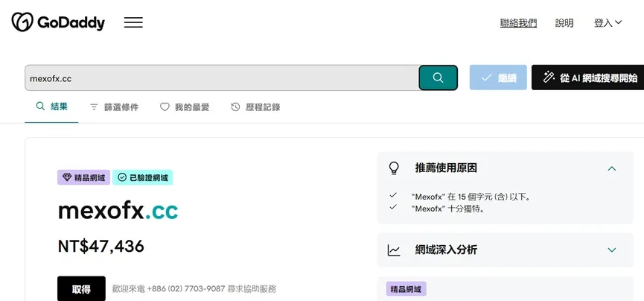Click the magnifier icon in 結果 tab
The image size is (644, 301).
tap(40, 107)
